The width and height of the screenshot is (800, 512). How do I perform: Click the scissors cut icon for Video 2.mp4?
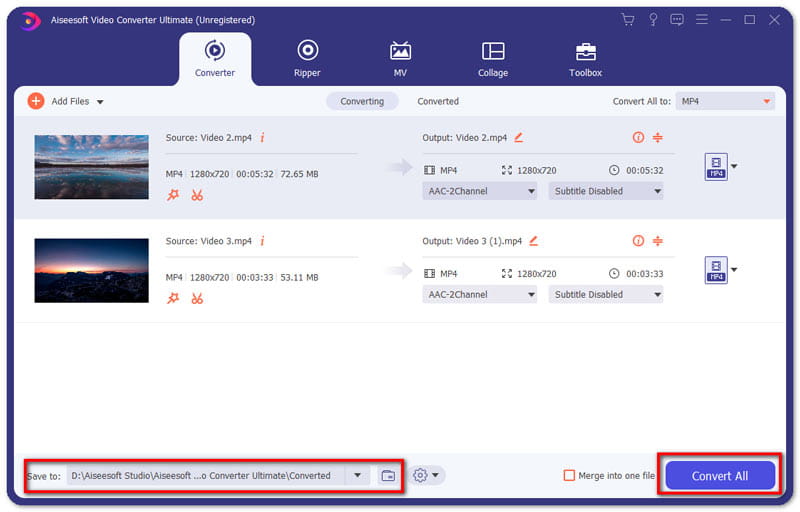tap(197, 195)
